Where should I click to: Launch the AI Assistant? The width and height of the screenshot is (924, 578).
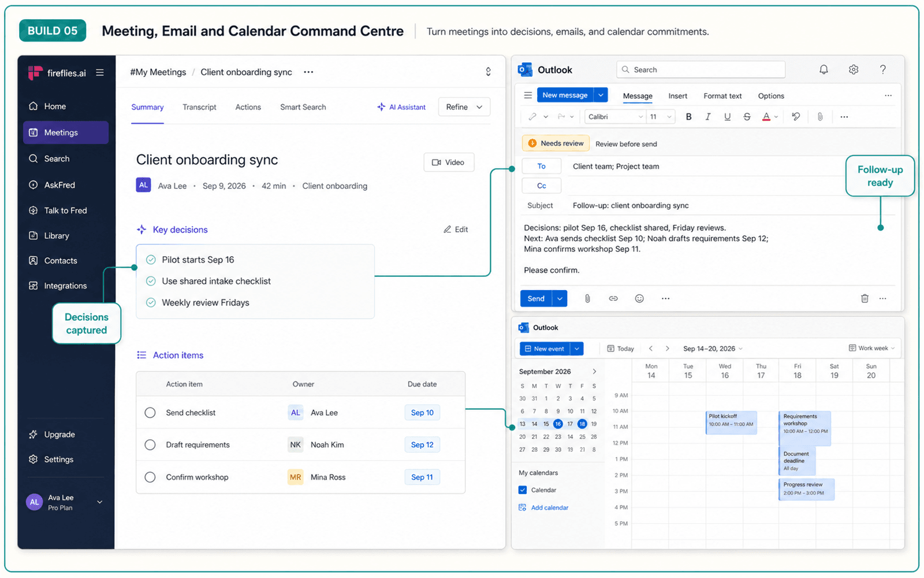(x=401, y=107)
